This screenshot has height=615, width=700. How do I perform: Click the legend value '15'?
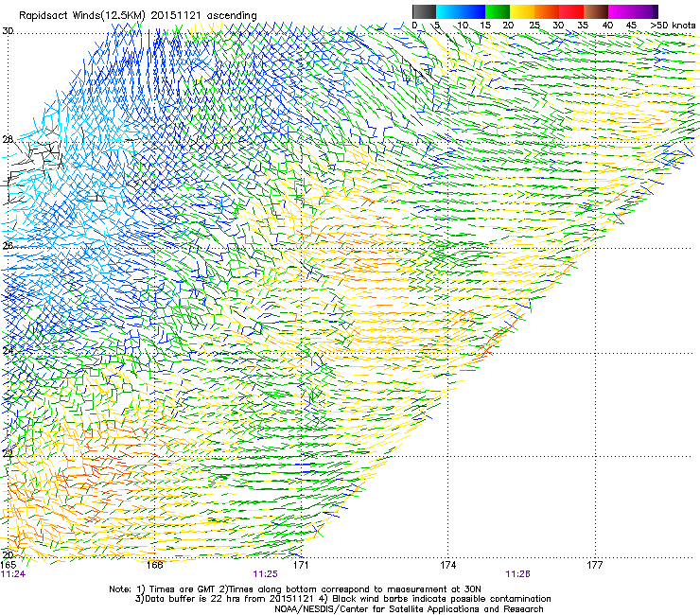pyautogui.click(x=485, y=26)
